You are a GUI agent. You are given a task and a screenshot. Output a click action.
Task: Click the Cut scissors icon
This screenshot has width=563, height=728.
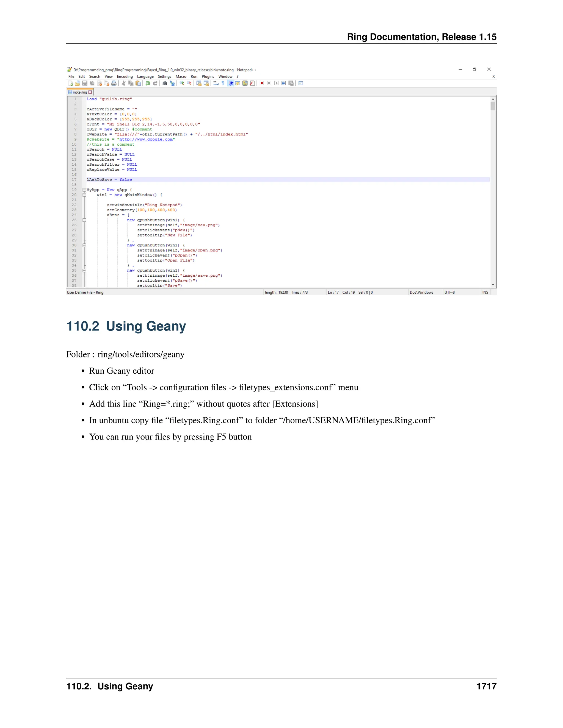click(123, 83)
